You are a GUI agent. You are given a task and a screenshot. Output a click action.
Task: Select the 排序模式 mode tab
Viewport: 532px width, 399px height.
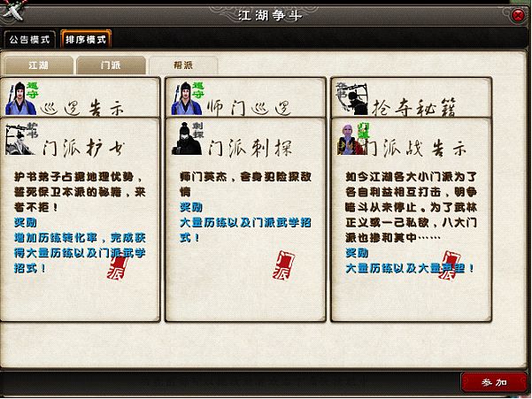point(86,40)
